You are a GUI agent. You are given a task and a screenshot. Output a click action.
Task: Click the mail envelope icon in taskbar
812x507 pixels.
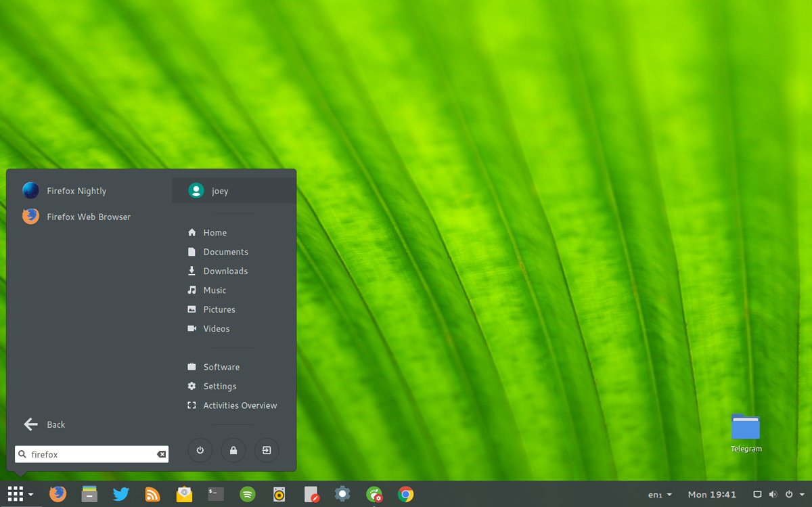point(184,494)
